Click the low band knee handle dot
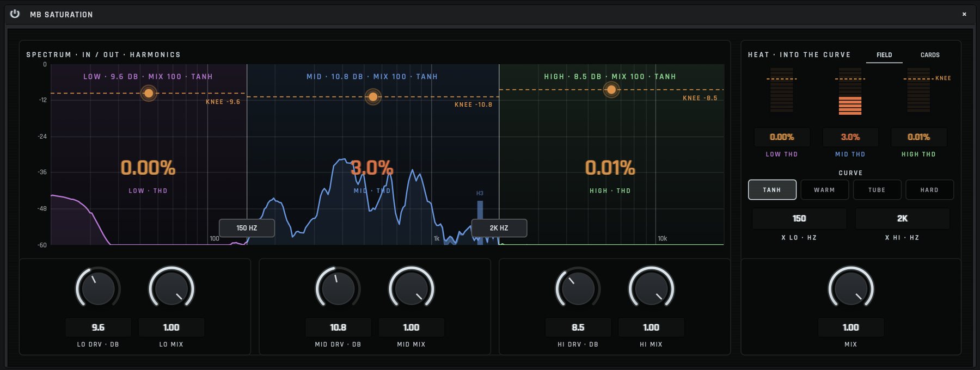980x370 pixels. pyautogui.click(x=148, y=93)
